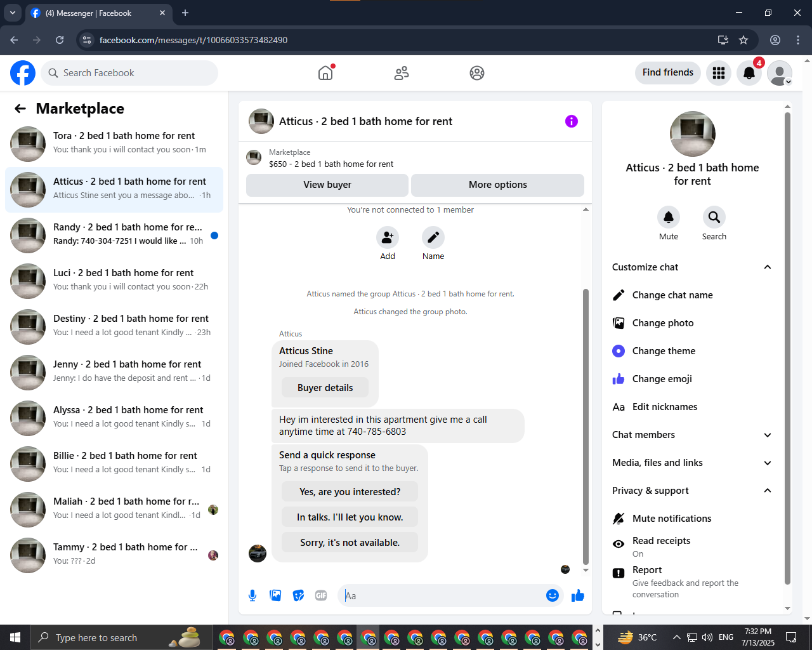Expand Media, files and links section
Image resolution: width=812 pixels, height=650 pixels.
(x=693, y=463)
